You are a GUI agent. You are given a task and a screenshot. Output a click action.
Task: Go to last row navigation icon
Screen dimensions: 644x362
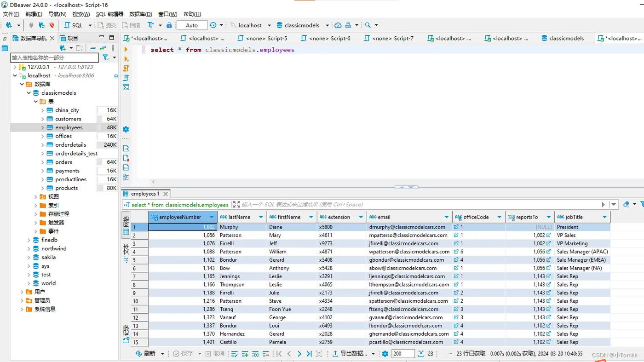point(309,354)
